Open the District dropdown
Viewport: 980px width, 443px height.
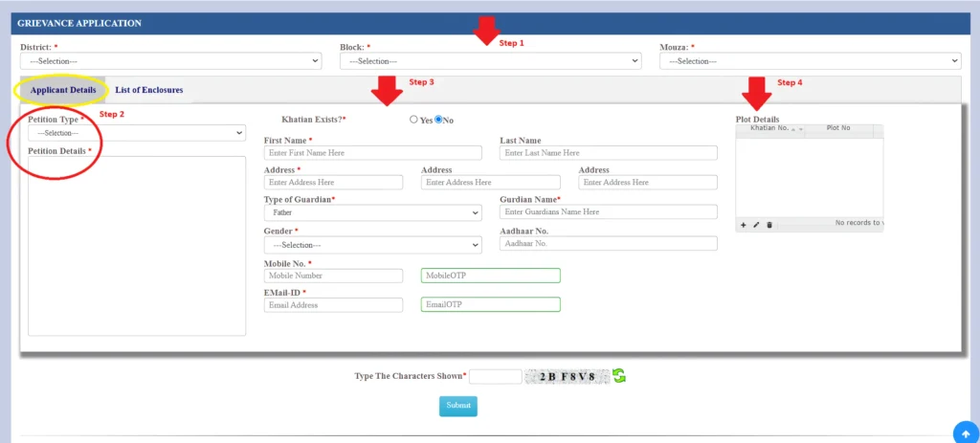170,61
